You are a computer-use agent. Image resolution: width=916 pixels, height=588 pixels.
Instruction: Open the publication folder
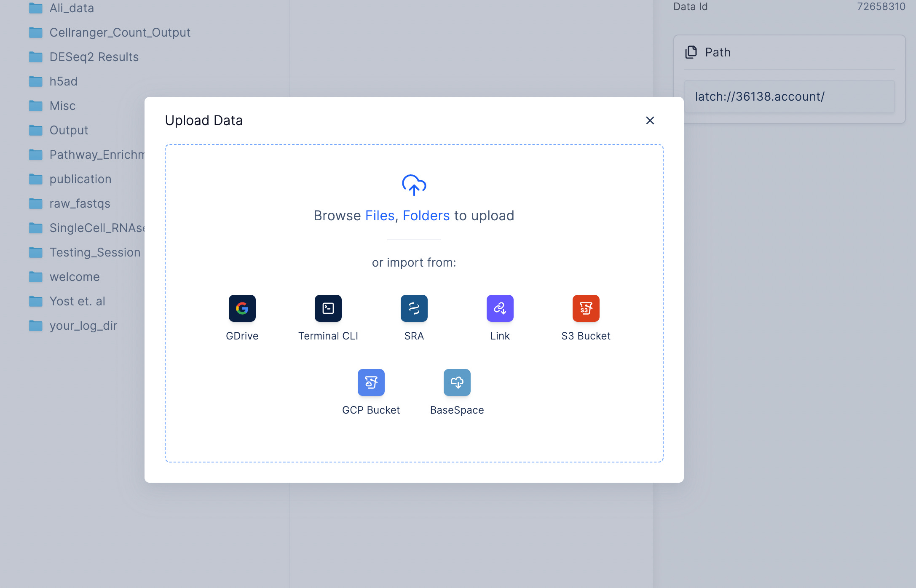pyautogui.click(x=70, y=179)
